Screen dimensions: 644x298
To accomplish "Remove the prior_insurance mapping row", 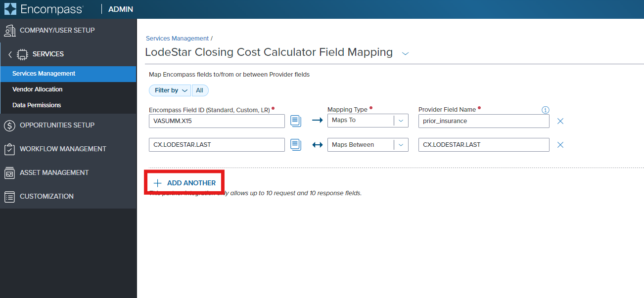I will click(x=560, y=121).
